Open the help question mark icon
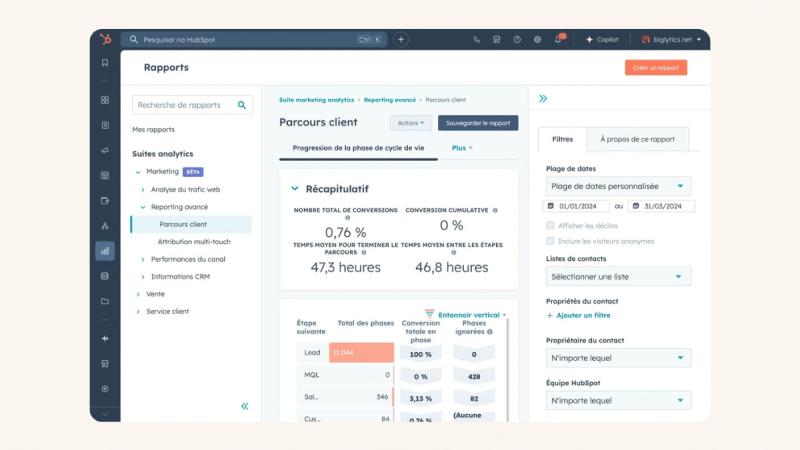This screenshot has width=800, height=450. pyautogui.click(x=517, y=39)
